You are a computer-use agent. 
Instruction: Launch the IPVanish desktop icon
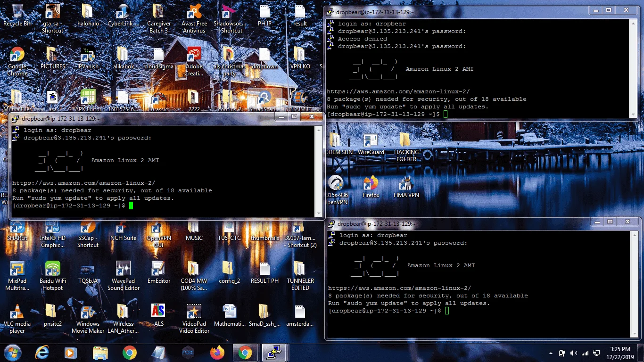point(88,58)
